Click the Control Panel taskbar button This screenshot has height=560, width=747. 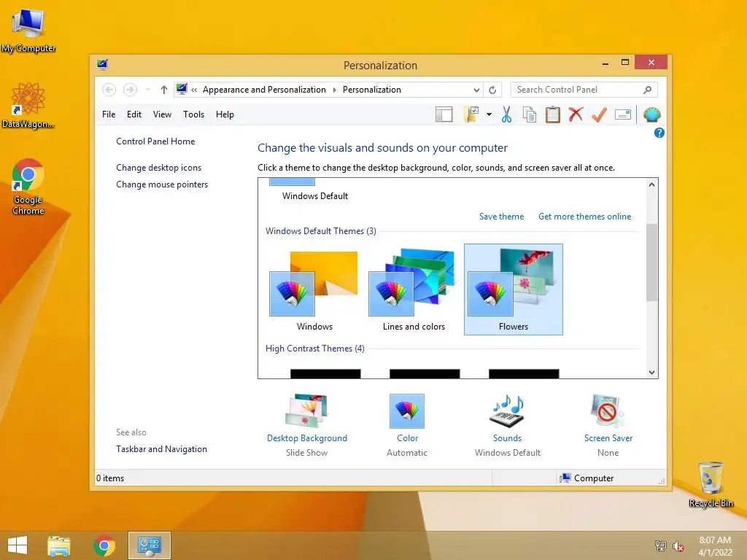tap(149, 545)
